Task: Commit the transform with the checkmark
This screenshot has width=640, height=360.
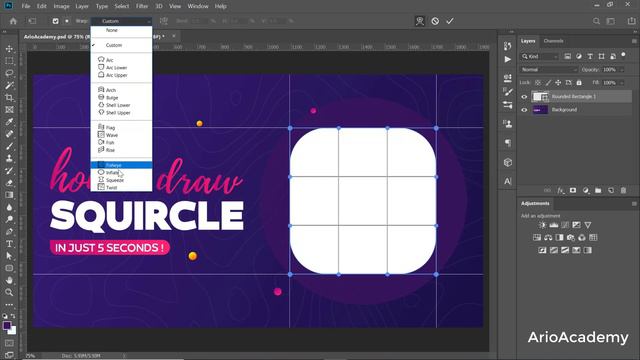Action: pos(450,21)
